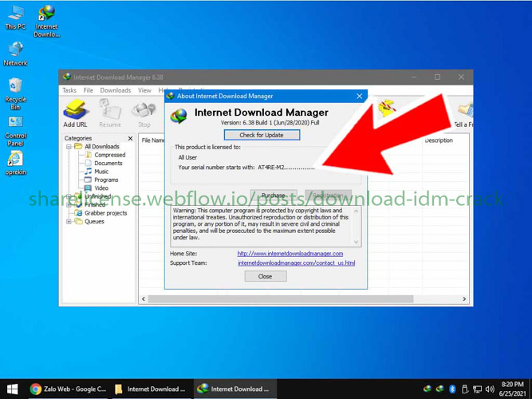The width and height of the screenshot is (532, 399).
Task: Open the Recycle Bin desktop icon
Action: pyautogui.click(x=15, y=93)
